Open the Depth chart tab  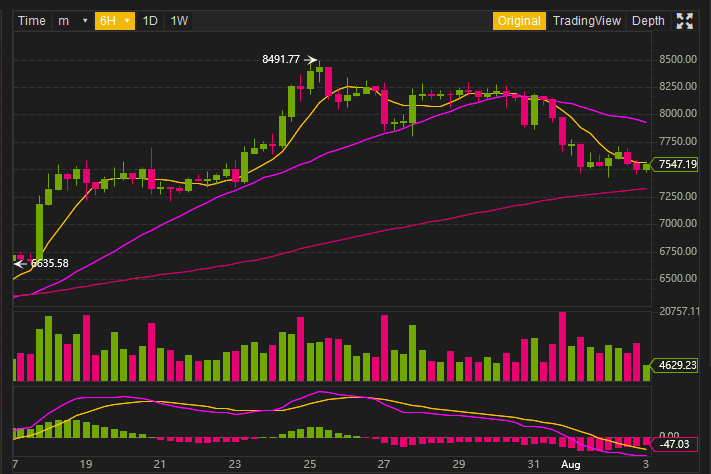648,21
